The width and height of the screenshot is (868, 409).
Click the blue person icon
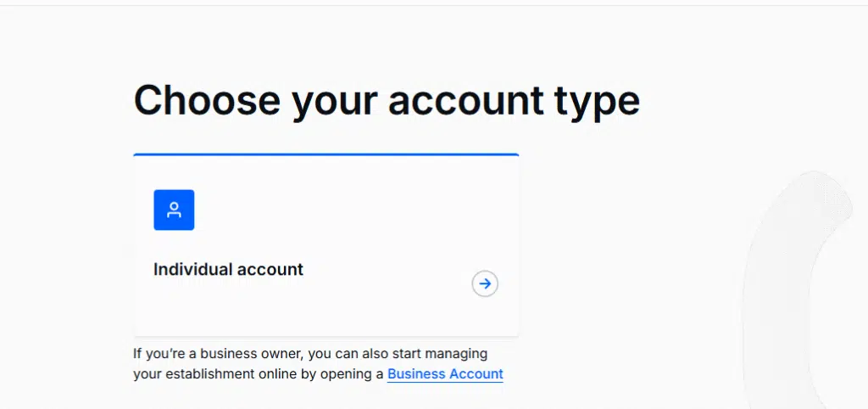[174, 210]
